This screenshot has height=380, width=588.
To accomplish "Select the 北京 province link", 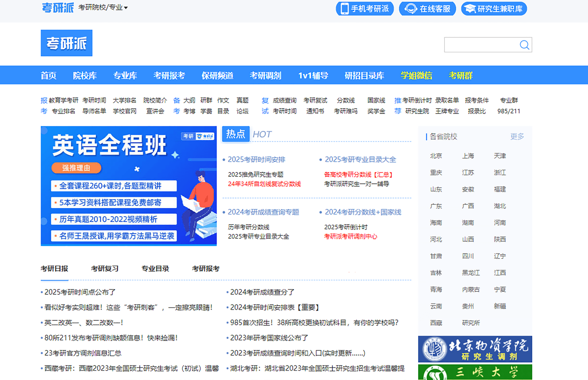I will tap(436, 156).
